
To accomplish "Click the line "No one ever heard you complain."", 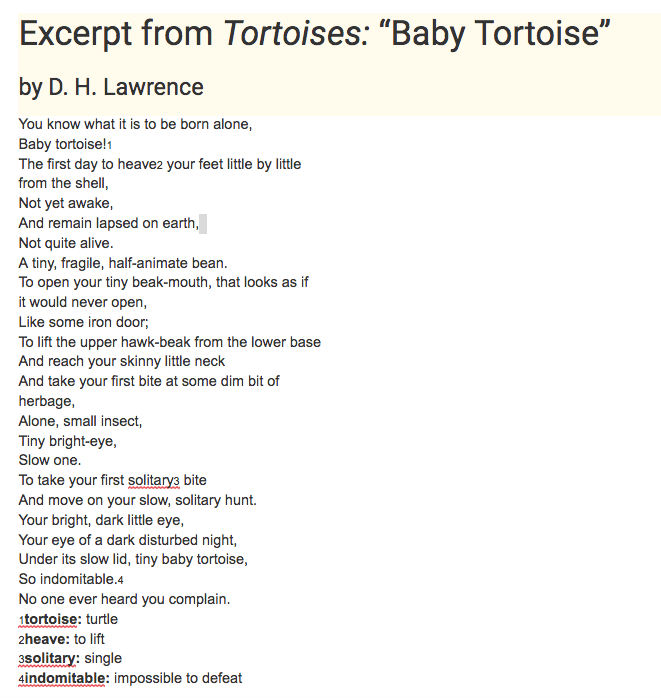I will click(124, 599).
